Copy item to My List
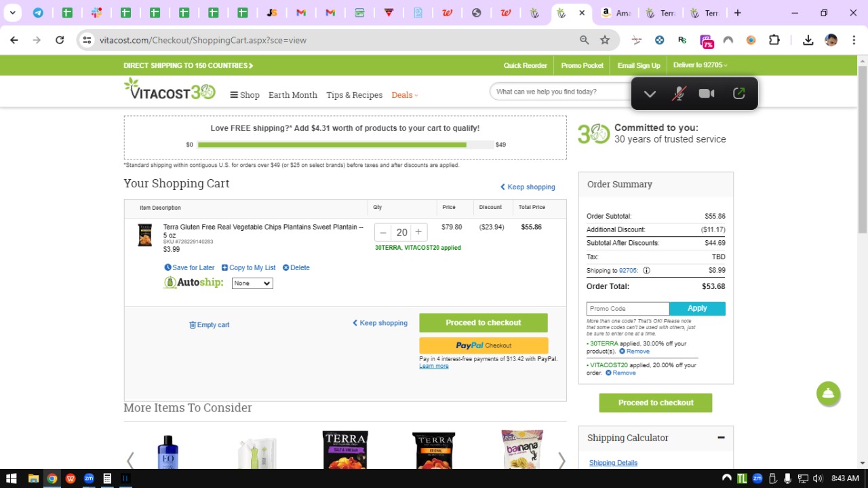868x488 pixels. 248,267
